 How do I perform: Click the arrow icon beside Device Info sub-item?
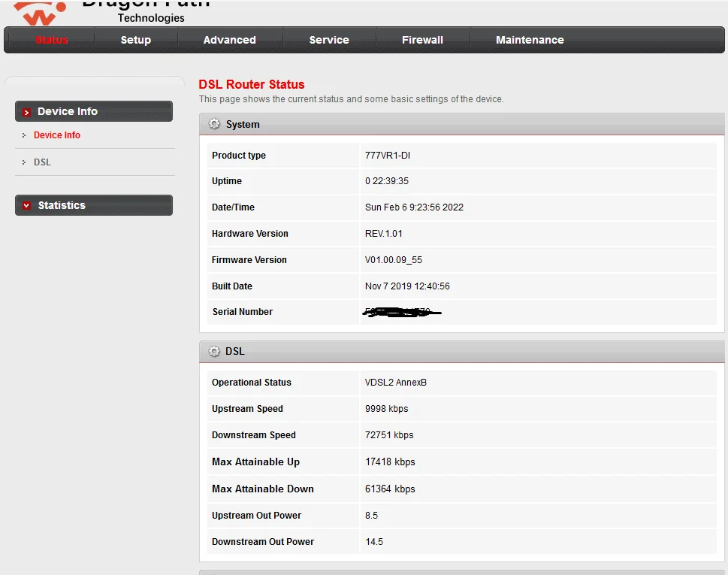(25, 135)
